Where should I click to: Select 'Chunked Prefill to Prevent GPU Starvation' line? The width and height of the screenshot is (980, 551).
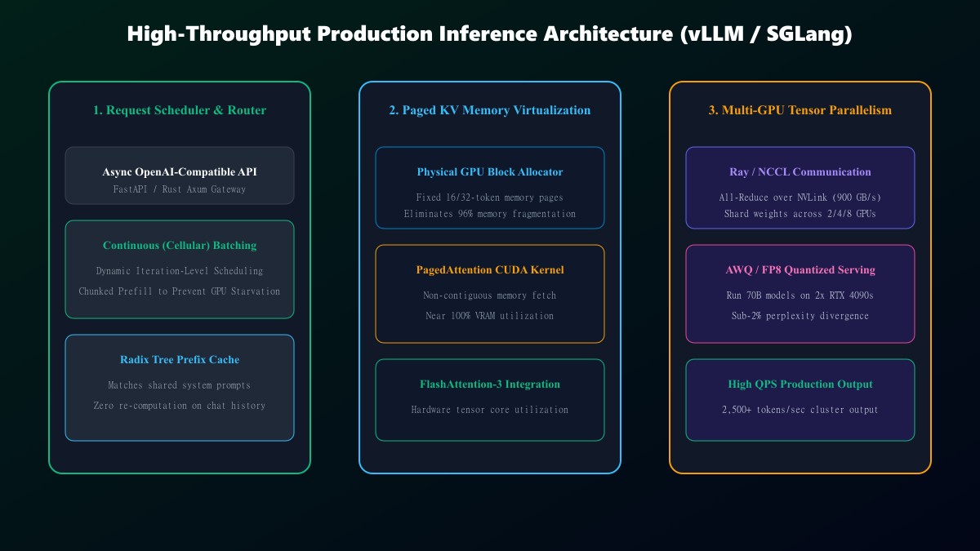(180, 291)
